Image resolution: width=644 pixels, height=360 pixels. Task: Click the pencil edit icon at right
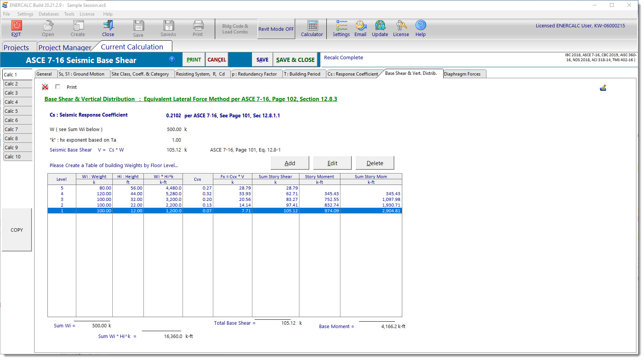[x=603, y=88]
